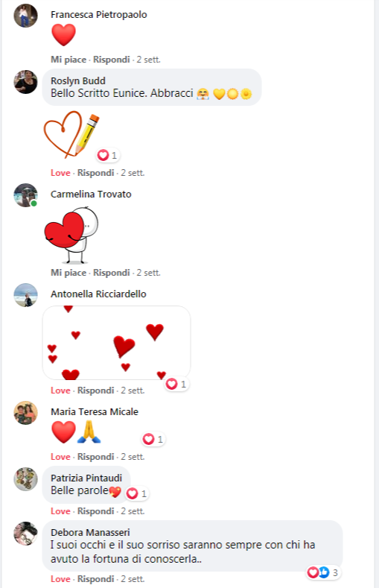
Task: Click Roslyn Budd's profile picture
Action: (25, 82)
